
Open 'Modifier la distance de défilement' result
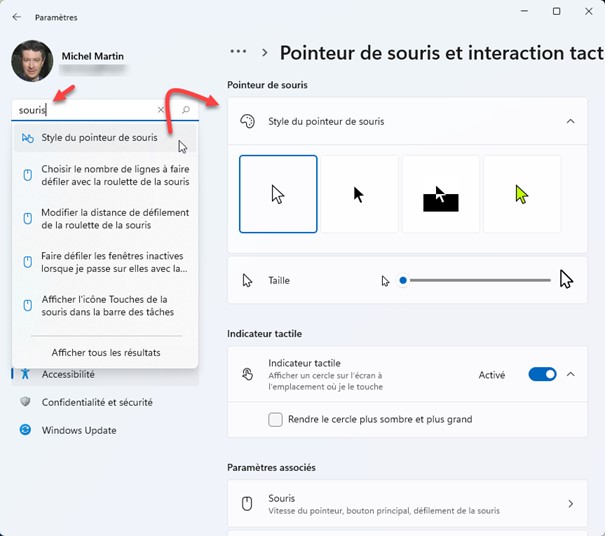(105, 219)
